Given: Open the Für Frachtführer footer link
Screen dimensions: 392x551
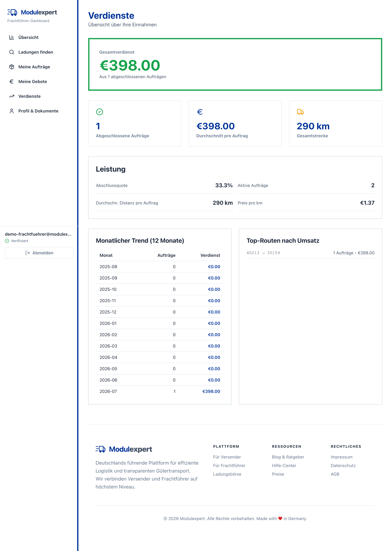Looking at the screenshot, I should (229, 465).
